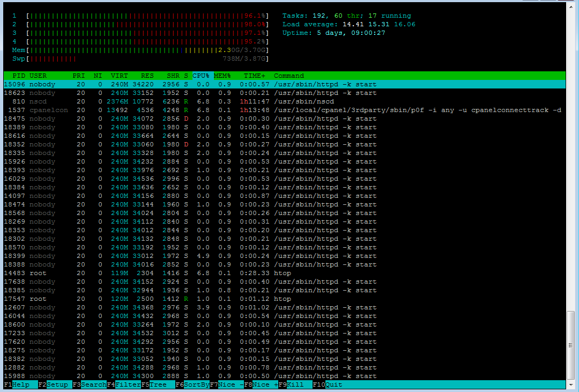Select root htop process row PID 17547

tap(284, 299)
